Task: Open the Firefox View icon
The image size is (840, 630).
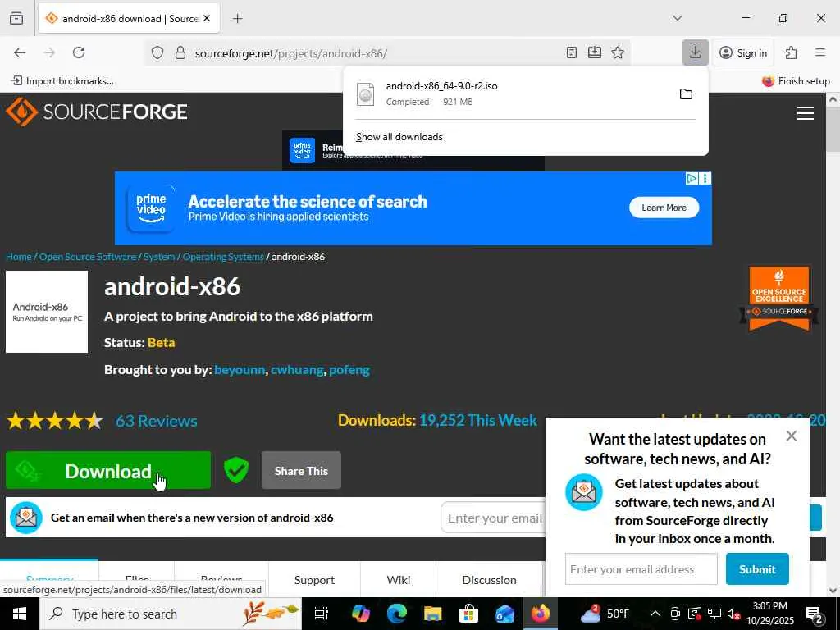Action: coord(16,18)
